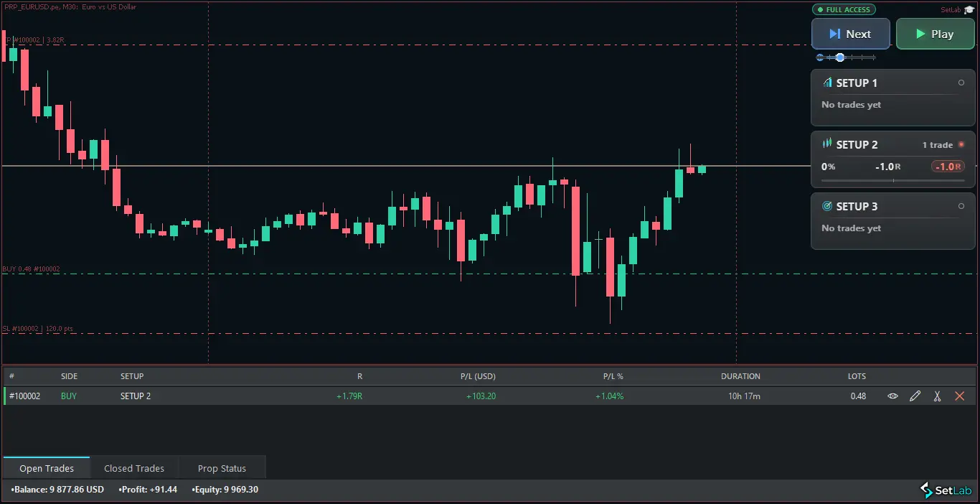Partially close trade with scissors icon

937,396
